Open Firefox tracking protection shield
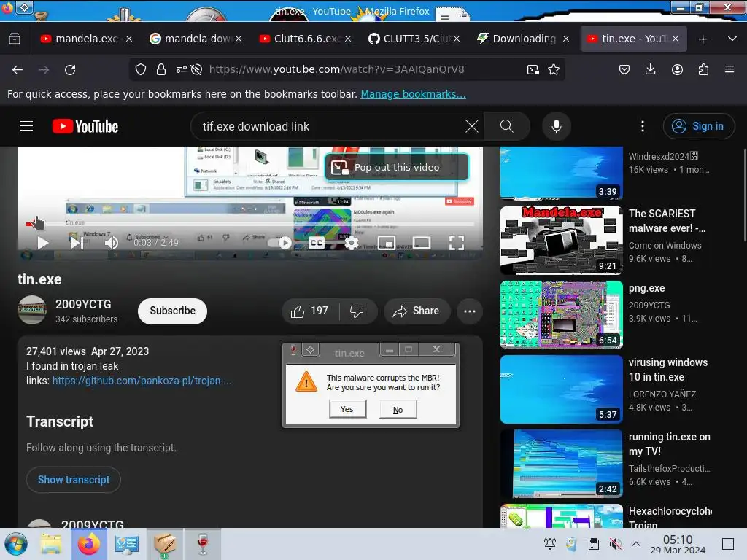Viewport: 747px width, 560px height. click(141, 70)
